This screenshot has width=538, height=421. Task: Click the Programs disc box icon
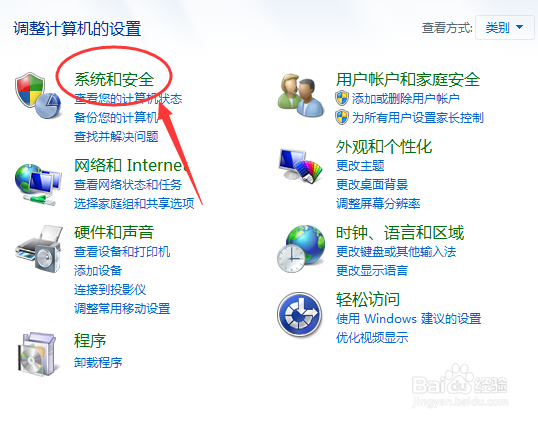point(37,354)
